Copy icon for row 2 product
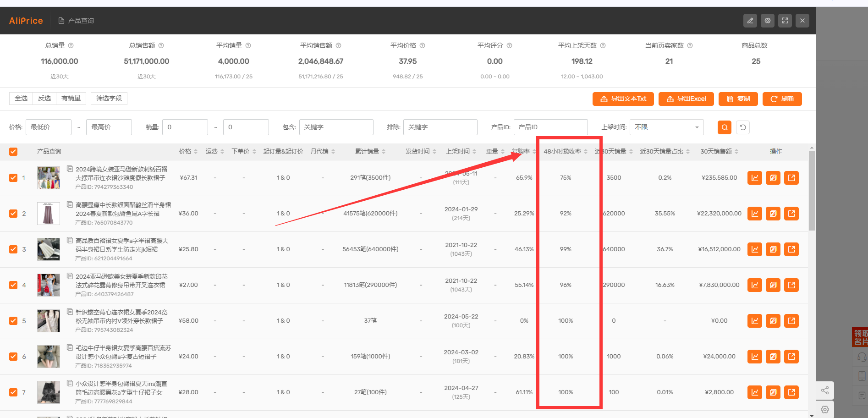This screenshot has height=418, width=868. tap(773, 214)
